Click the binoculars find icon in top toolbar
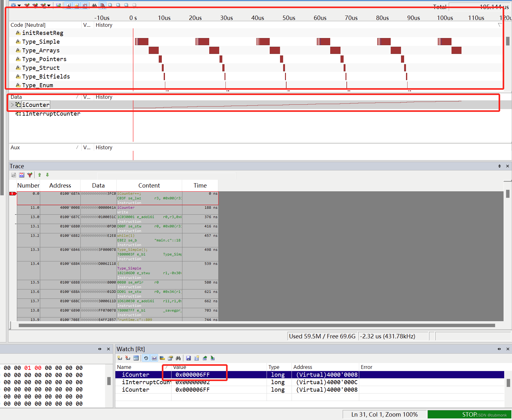 tap(94, 5)
